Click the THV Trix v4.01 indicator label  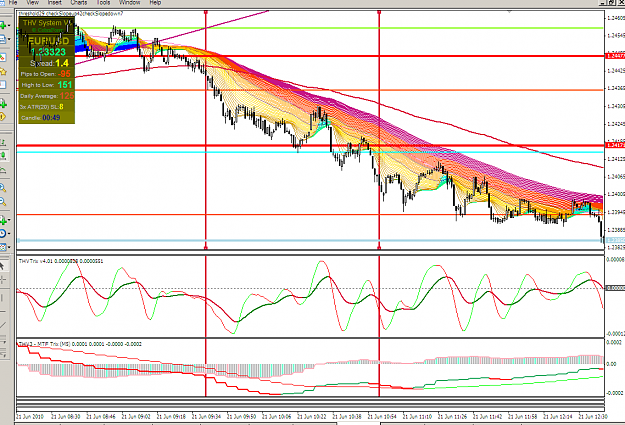click(61, 261)
